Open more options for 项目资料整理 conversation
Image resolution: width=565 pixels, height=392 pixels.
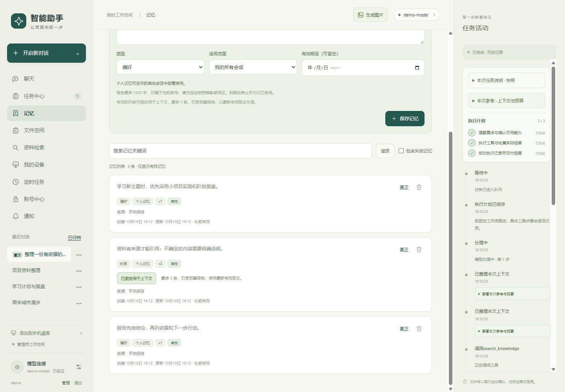[79, 271]
